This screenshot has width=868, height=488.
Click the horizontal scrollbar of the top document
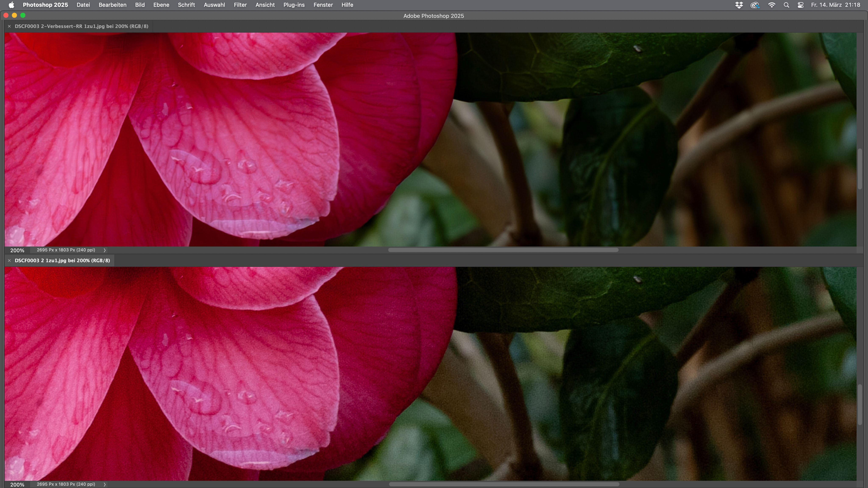[503, 250]
